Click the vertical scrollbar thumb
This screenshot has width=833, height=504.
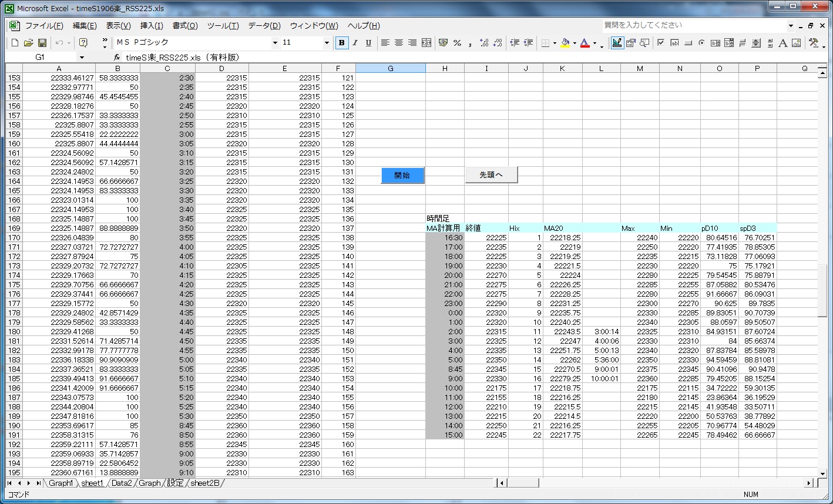coord(823,290)
